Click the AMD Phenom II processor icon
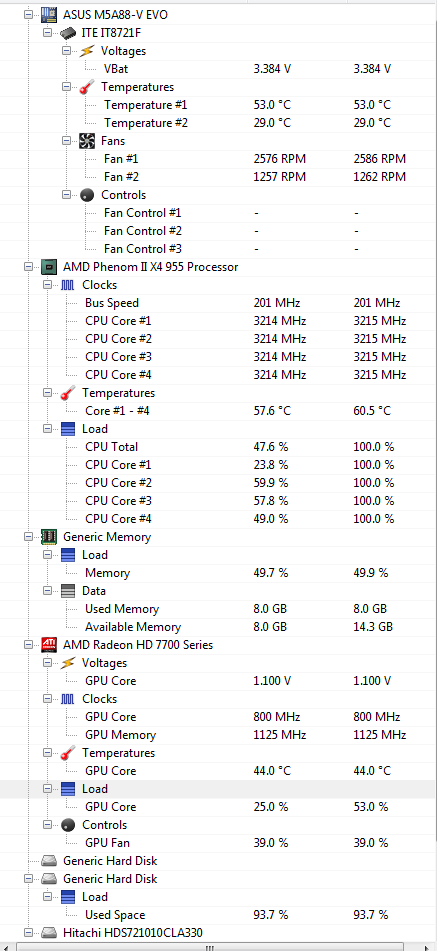 click(x=50, y=266)
